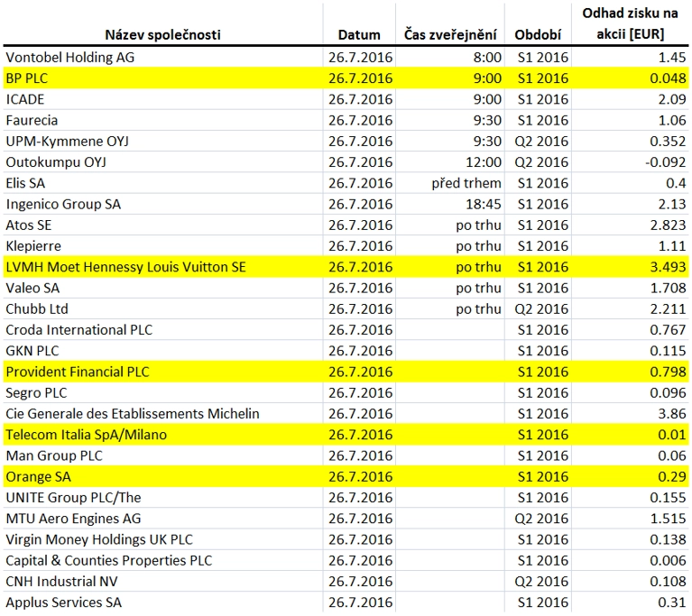The width and height of the screenshot is (692, 616).
Task: Select the ICADE company cell
Action: pos(24,99)
